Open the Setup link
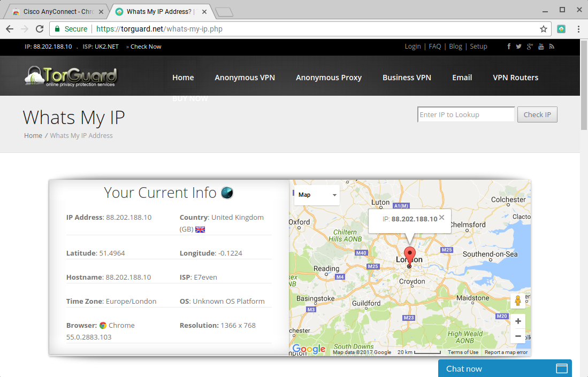Image resolution: width=588 pixels, height=377 pixels. 478,47
